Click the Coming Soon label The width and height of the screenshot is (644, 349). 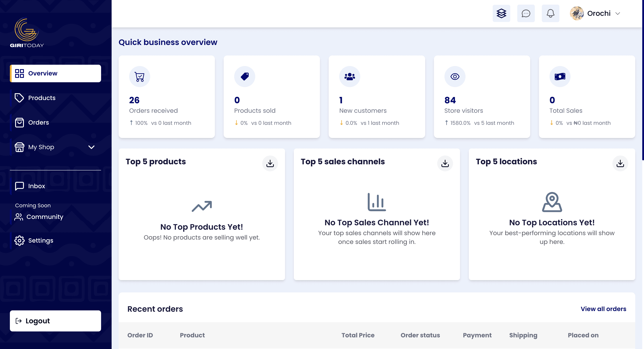(33, 205)
